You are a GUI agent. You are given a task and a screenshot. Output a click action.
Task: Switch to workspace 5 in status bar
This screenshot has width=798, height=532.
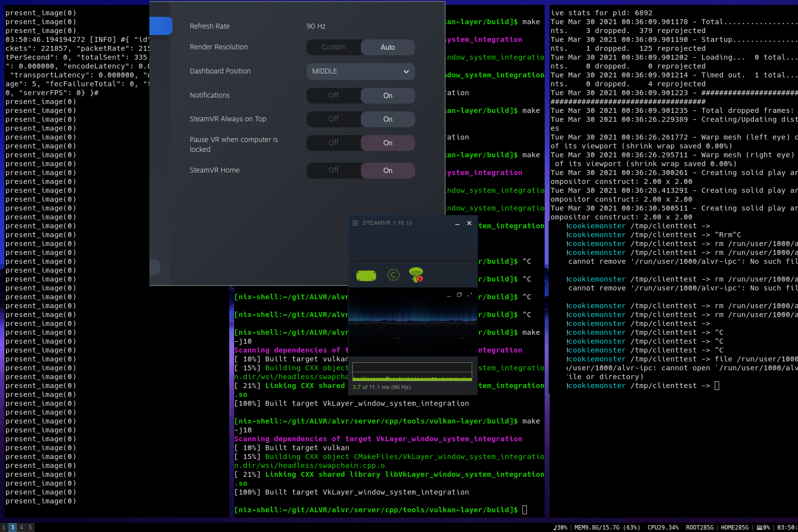[30, 528]
